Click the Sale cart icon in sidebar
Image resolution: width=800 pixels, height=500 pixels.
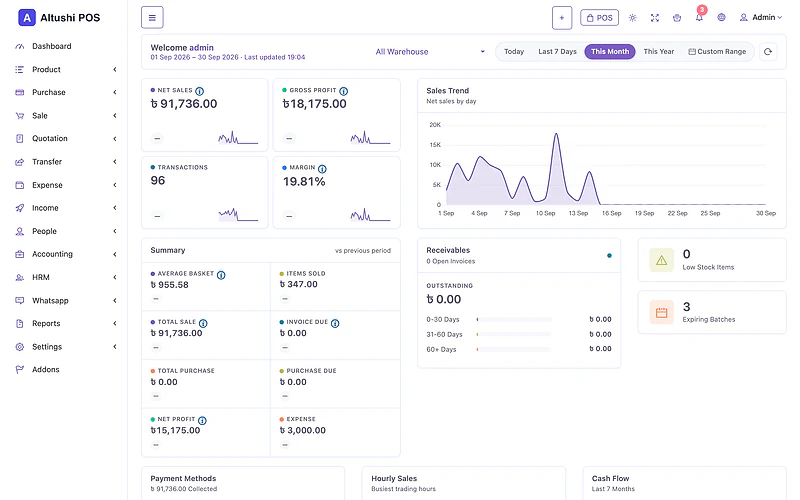point(19,116)
